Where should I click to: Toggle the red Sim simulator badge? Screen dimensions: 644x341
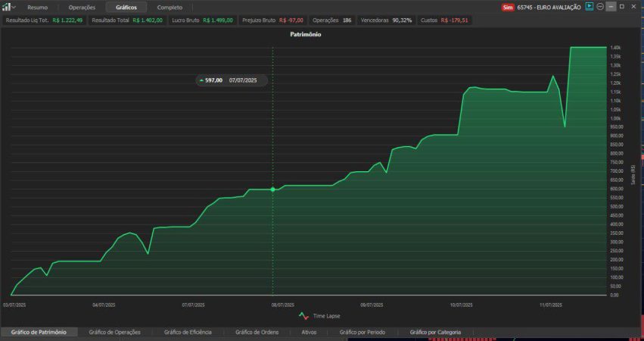click(508, 7)
